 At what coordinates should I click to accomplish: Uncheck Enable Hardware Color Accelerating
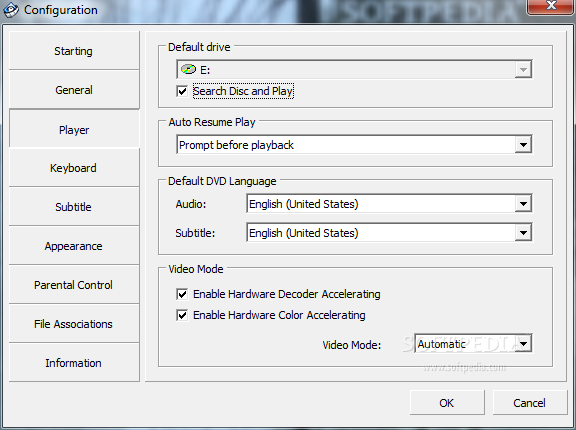pyautogui.click(x=182, y=315)
